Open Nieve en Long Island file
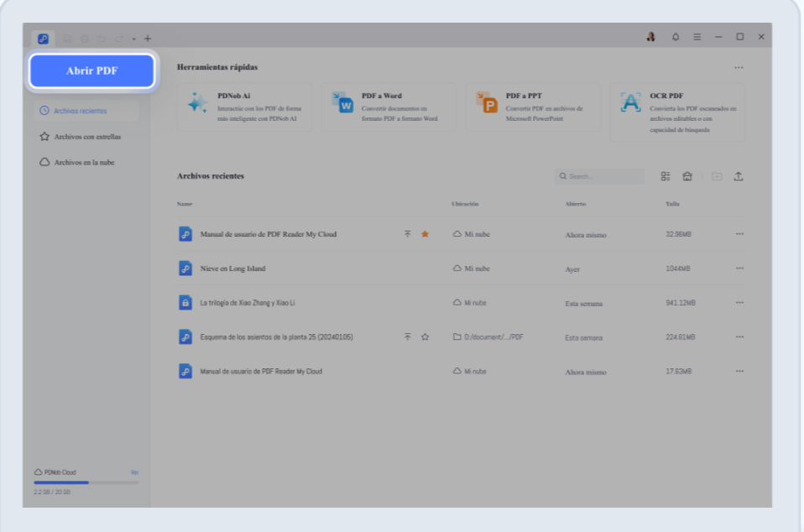Image resolution: width=804 pixels, height=532 pixels. (x=232, y=269)
